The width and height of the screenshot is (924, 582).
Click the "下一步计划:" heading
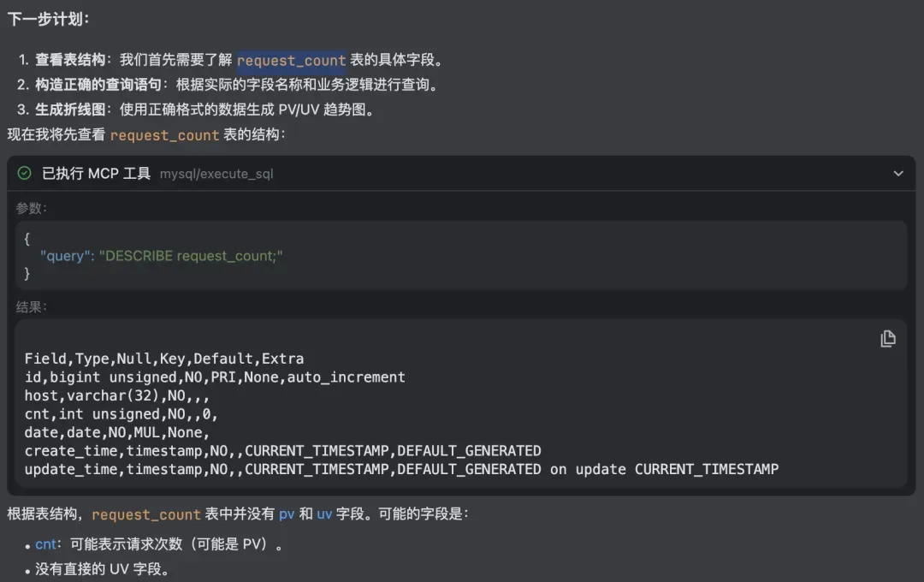(48, 19)
